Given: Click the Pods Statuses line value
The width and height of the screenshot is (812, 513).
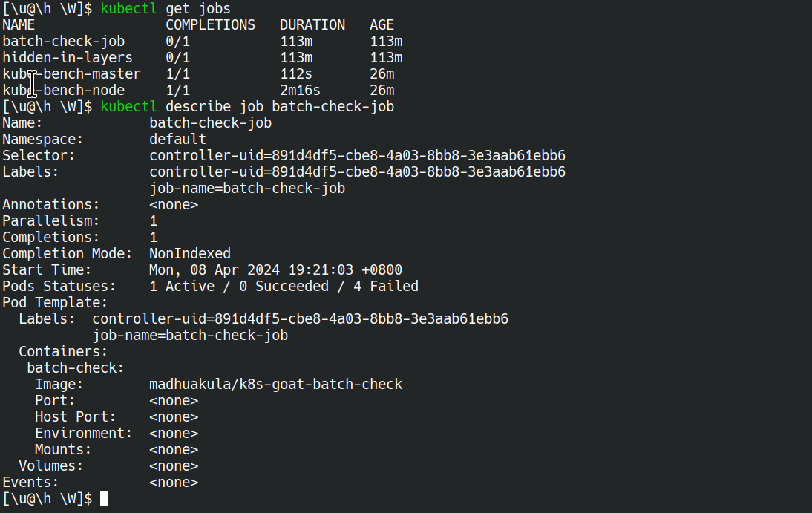Looking at the screenshot, I should click(x=284, y=286).
